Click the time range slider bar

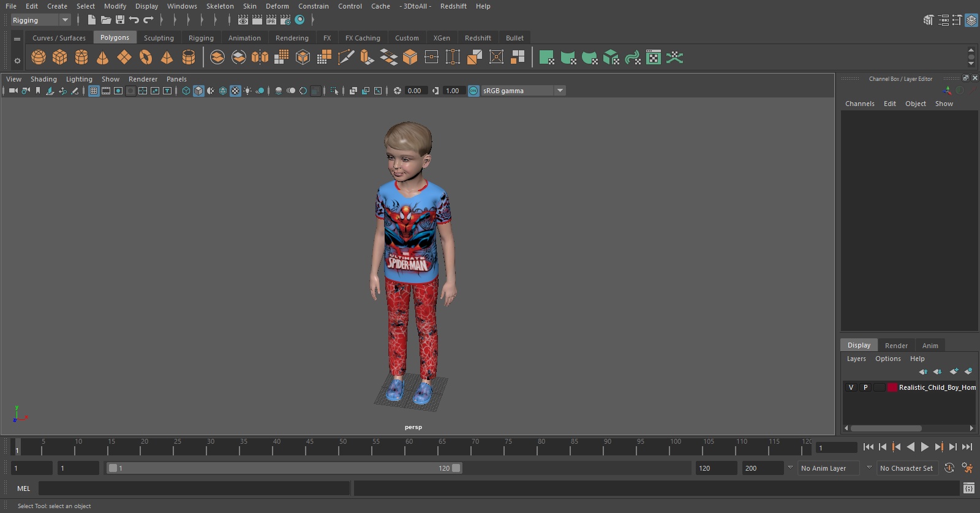[285, 468]
